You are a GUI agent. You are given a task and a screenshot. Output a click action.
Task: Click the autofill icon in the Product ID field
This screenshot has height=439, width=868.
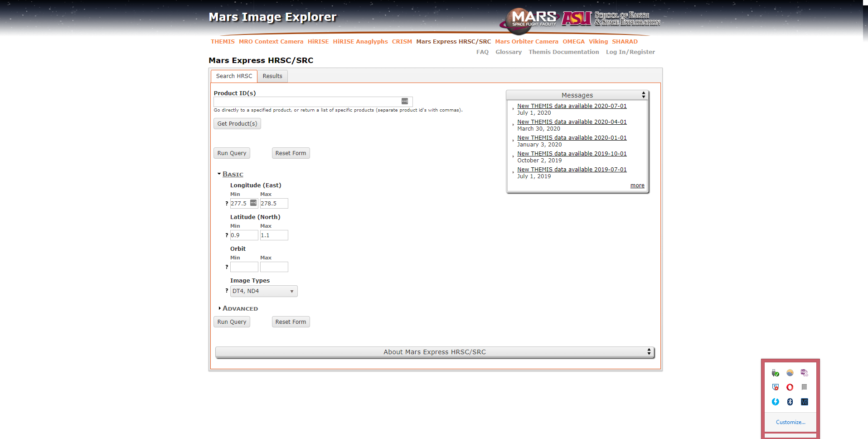coord(405,101)
